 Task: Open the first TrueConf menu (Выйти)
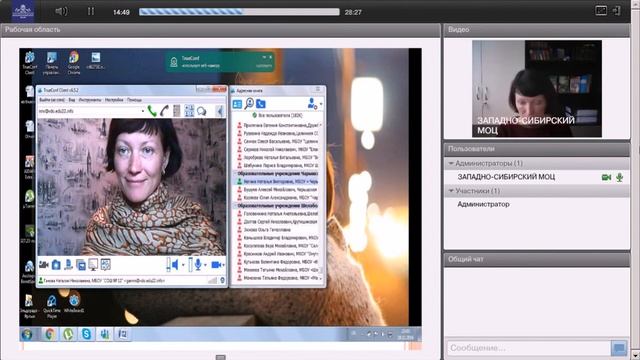pyautogui.click(x=52, y=100)
